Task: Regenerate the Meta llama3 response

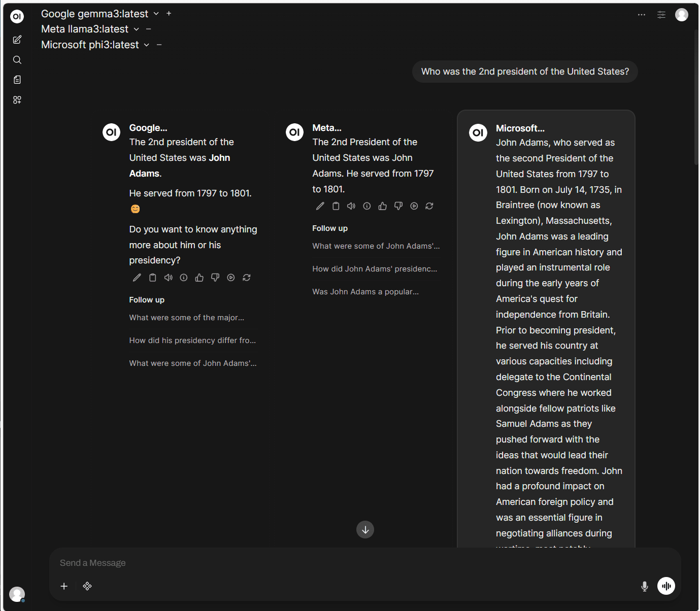Action: [429, 206]
